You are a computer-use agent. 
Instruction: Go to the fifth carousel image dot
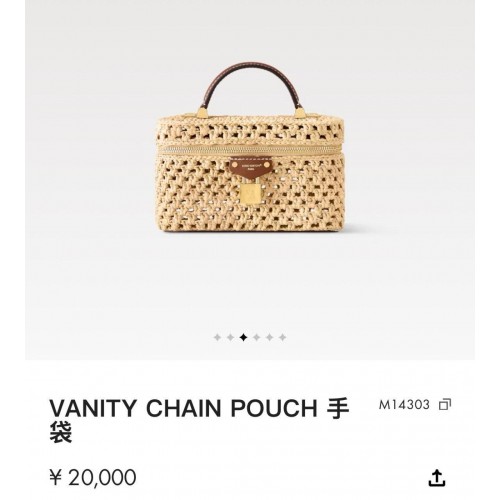pos(270,337)
